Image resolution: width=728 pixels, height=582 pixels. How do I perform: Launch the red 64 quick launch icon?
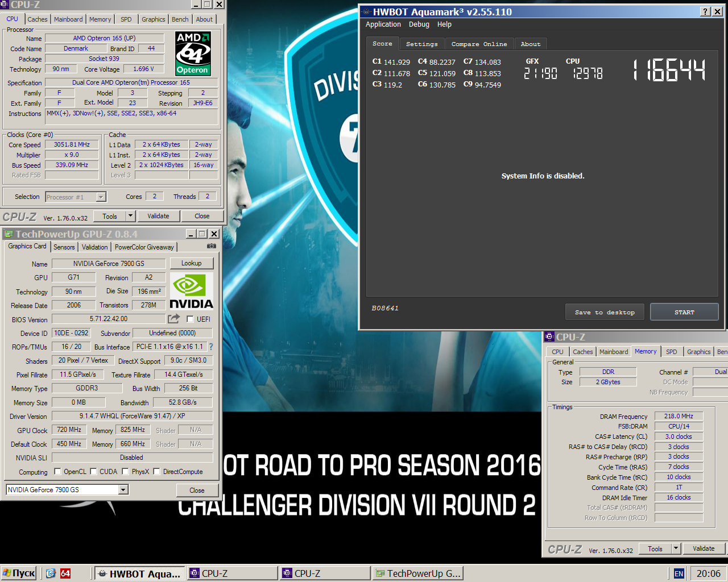pos(65,573)
